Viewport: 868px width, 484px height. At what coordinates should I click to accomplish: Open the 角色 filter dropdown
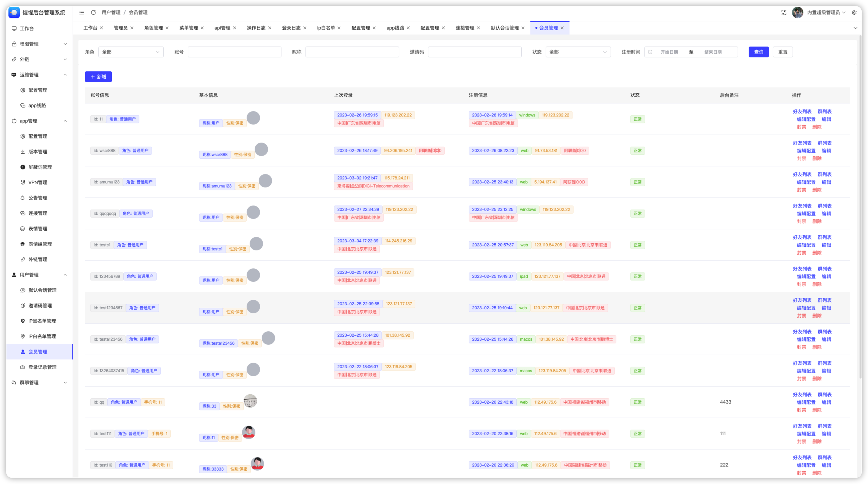pos(131,52)
